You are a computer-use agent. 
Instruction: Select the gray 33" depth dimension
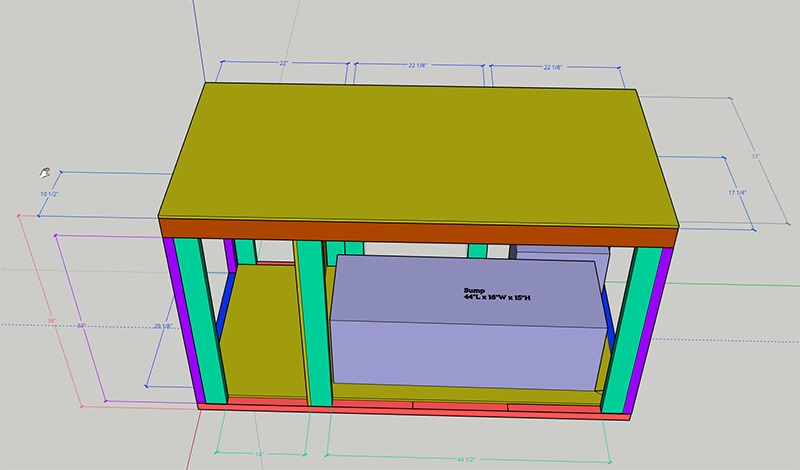756,156
